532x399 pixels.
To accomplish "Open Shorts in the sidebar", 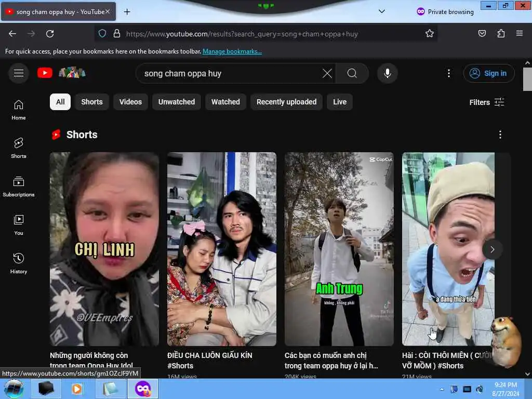I will coord(19,148).
